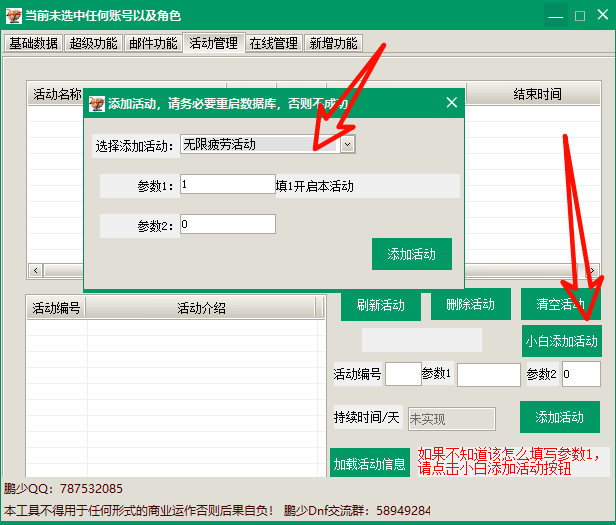Close the 添加活动 dialog
Viewport: 616px width, 525px height.
(451, 102)
